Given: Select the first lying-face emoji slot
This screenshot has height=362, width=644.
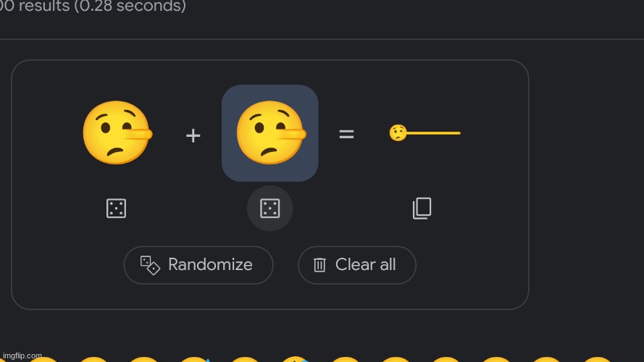Looking at the screenshot, I should [117, 132].
